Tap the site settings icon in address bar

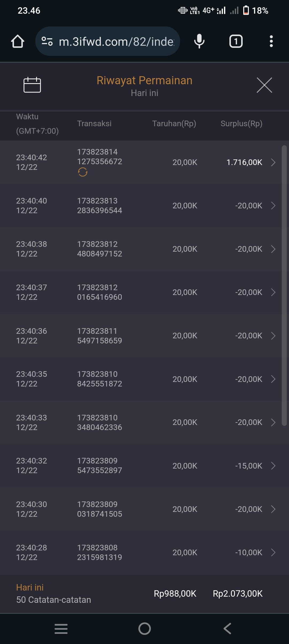(x=47, y=41)
